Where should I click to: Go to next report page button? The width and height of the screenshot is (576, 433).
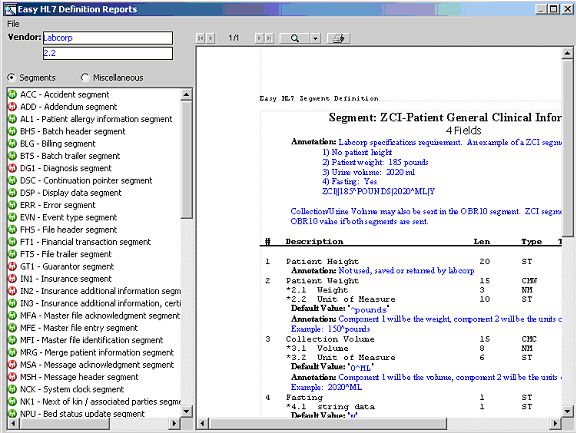point(260,38)
